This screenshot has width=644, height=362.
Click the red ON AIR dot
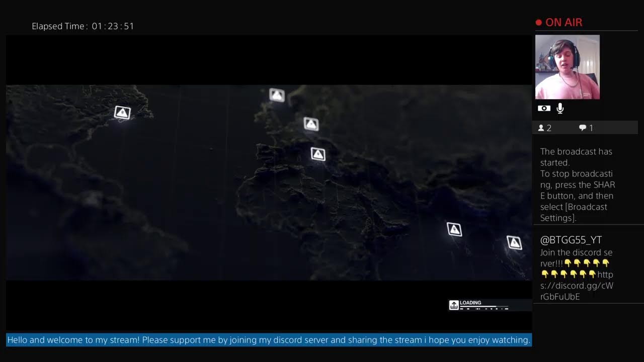[538, 23]
